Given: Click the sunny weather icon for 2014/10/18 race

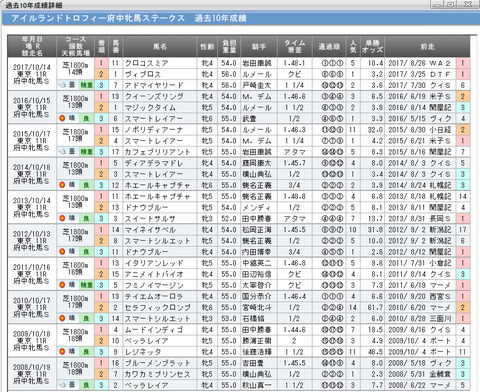Looking at the screenshot, I should (x=62, y=185).
